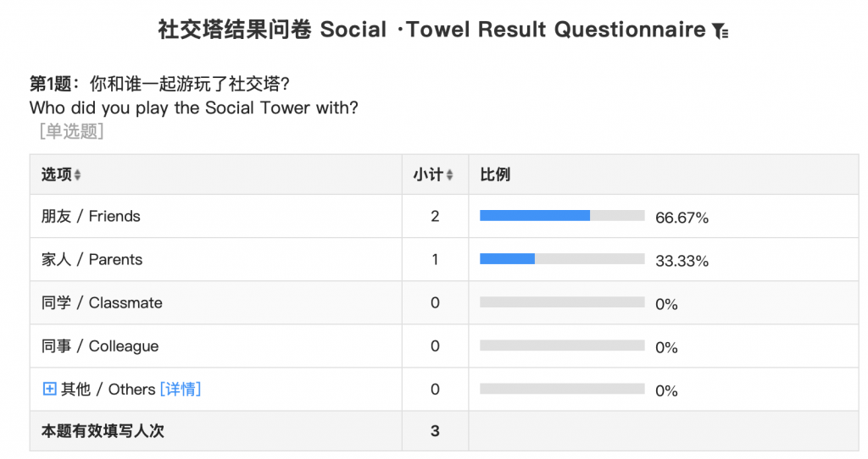The height and width of the screenshot is (459, 868).
Task: Click the Friends subtotal count of 2
Action: (x=435, y=216)
